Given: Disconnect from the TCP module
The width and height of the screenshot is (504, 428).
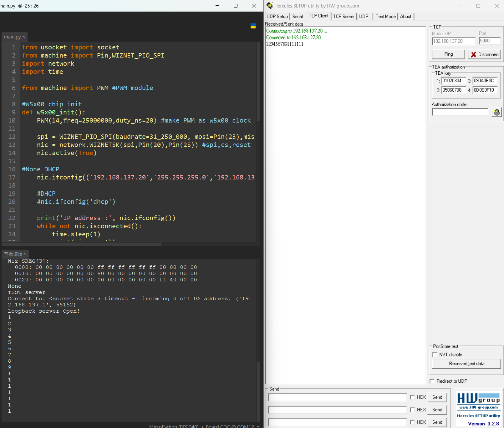Looking at the screenshot, I should [x=485, y=54].
